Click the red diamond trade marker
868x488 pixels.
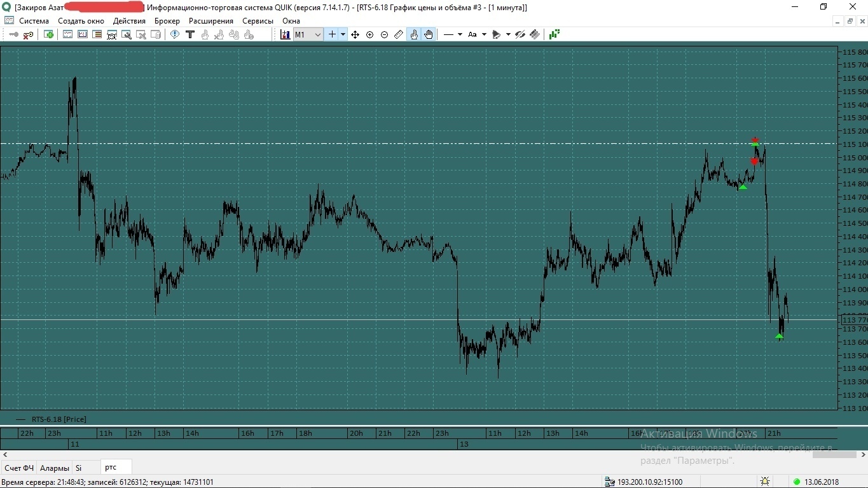point(754,161)
